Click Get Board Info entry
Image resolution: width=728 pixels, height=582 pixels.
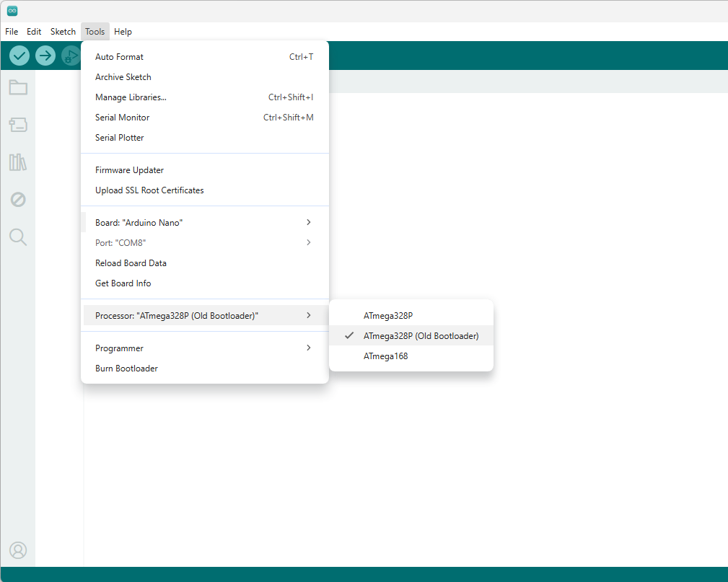[205, 283]
